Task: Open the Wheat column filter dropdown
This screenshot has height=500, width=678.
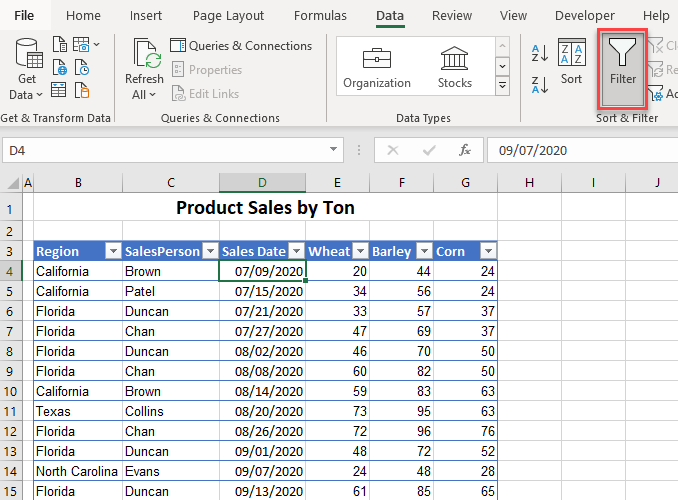Action: [359, 251]
